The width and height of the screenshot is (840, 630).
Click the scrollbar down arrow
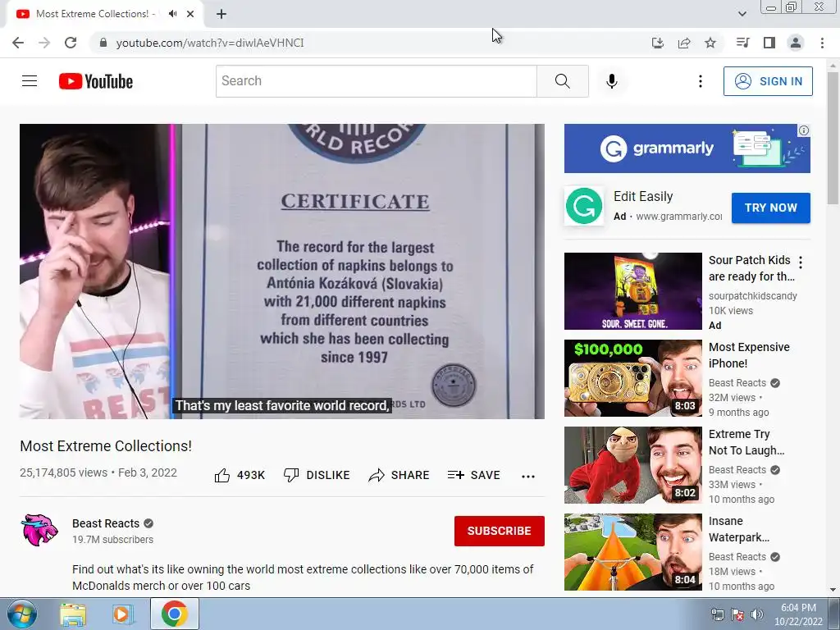click(833, 590)
